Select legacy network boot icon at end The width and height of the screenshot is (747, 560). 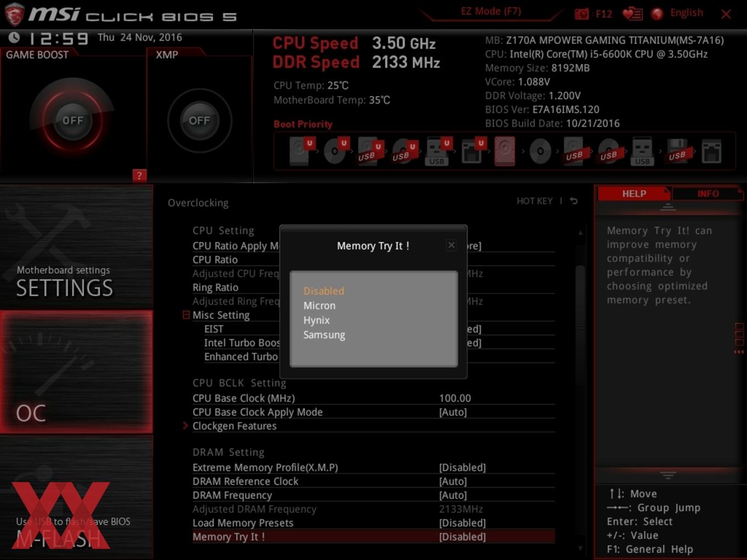[711, 152]
